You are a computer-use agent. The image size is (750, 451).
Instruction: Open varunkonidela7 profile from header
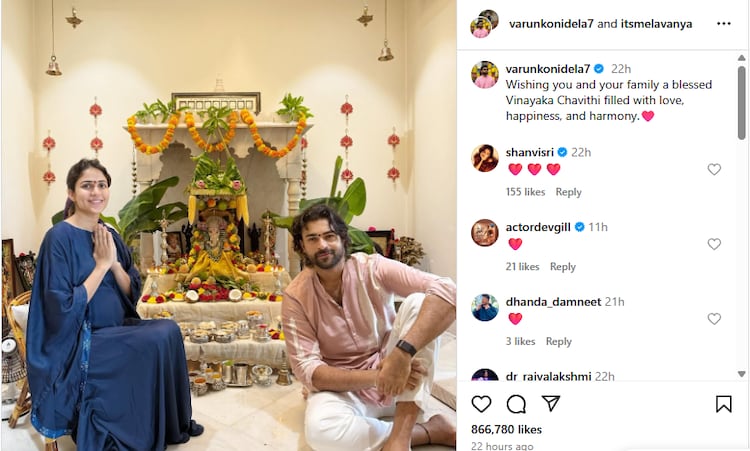coord(551,24)
